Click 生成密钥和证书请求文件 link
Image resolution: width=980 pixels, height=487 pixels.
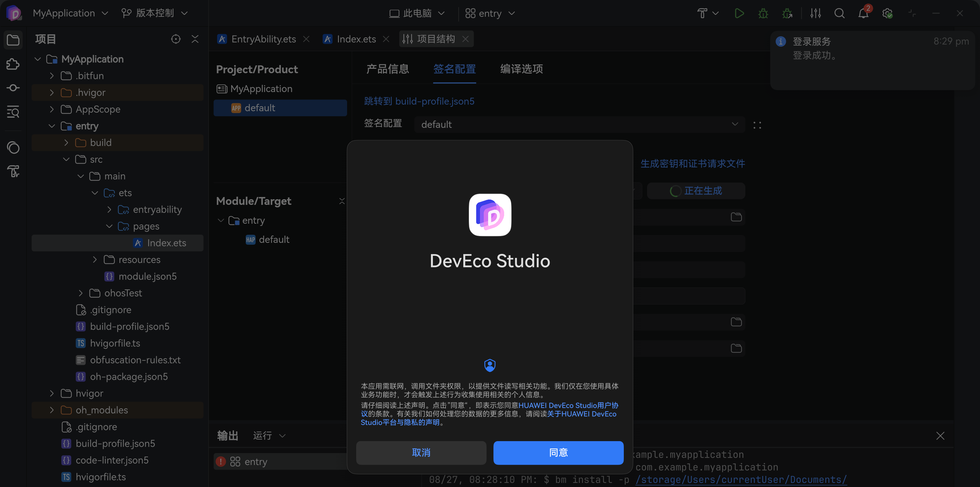tap(693, 164)
